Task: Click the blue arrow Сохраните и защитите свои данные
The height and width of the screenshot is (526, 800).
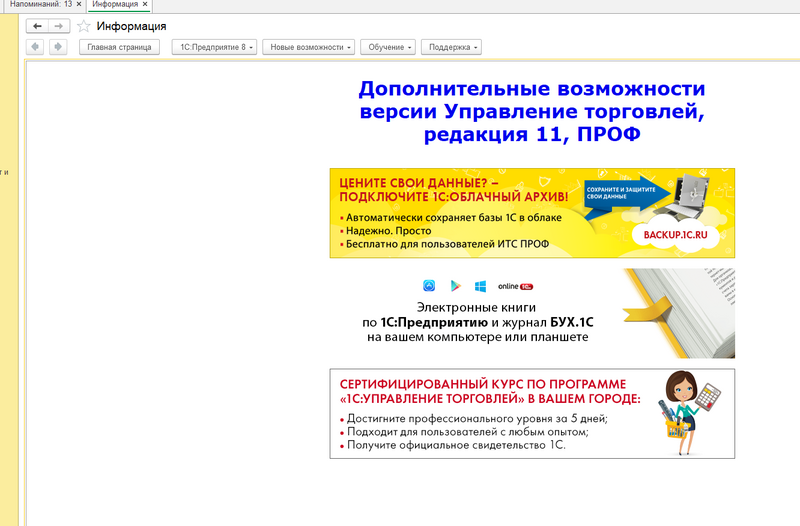Action: [627, 193]
